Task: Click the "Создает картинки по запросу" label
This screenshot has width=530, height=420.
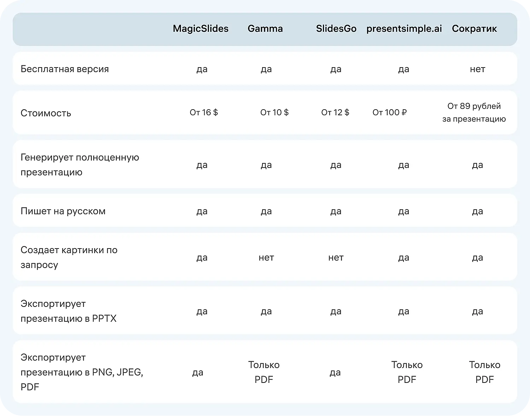Action: tap(69, 257)
